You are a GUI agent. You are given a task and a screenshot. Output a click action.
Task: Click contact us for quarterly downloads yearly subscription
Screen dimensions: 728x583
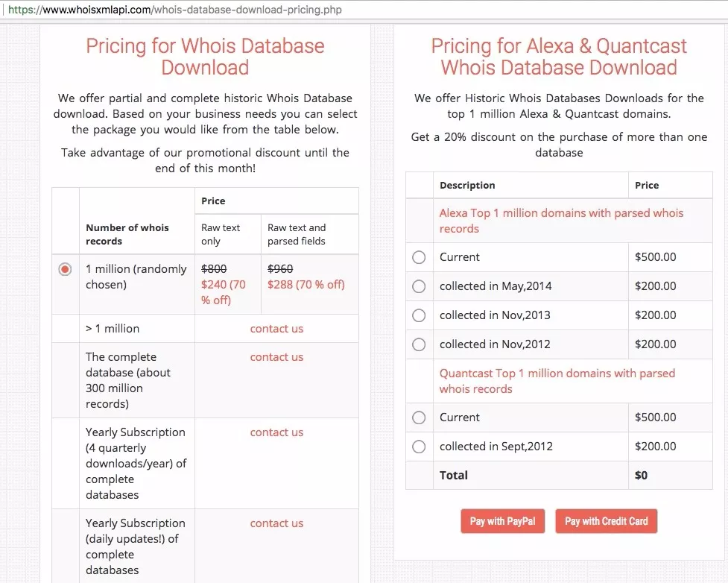pyautogui.click(x=276, y=432)
